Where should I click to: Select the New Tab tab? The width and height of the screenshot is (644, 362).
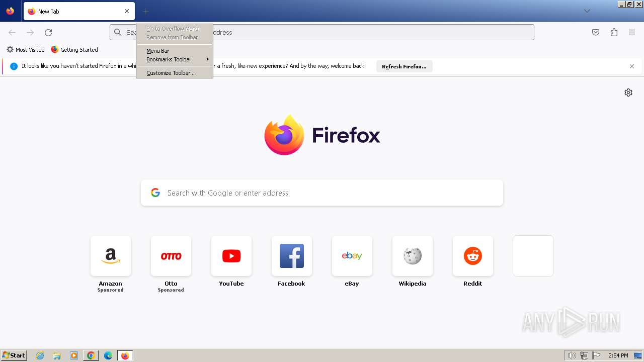tap(79, 11)
